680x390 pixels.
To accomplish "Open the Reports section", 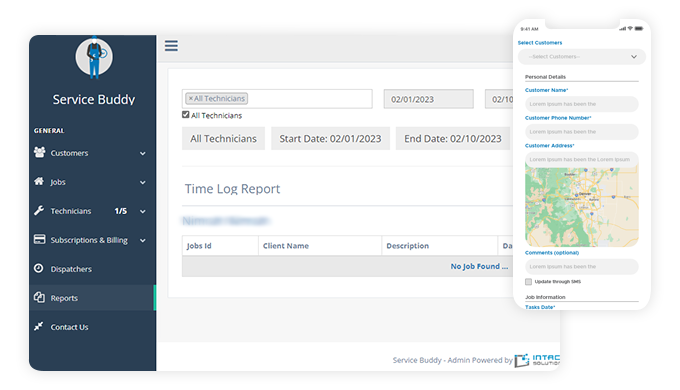I will 92,298.
